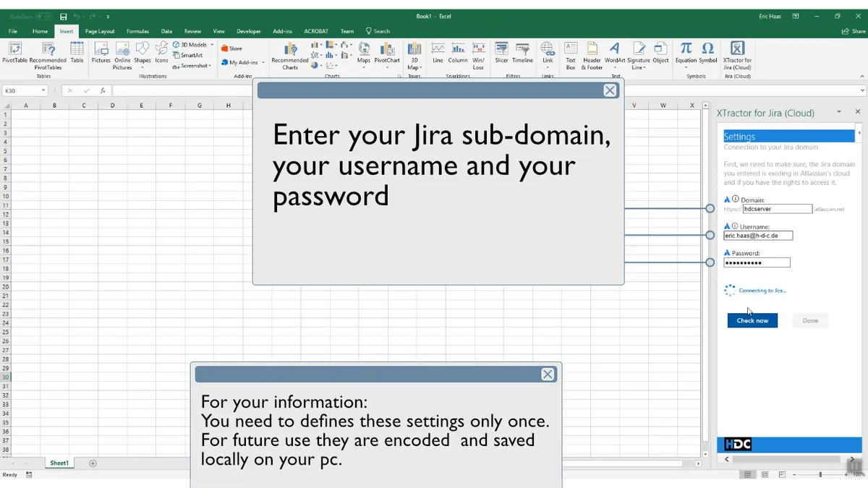
Task: Insert a Win/Loss sparkline
Action: click(x=478, y=55)
